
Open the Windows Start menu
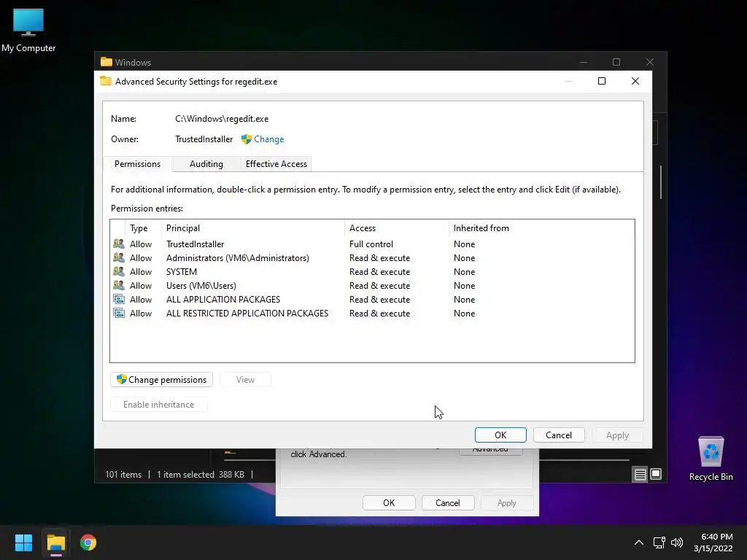click(x=23, y=542)
